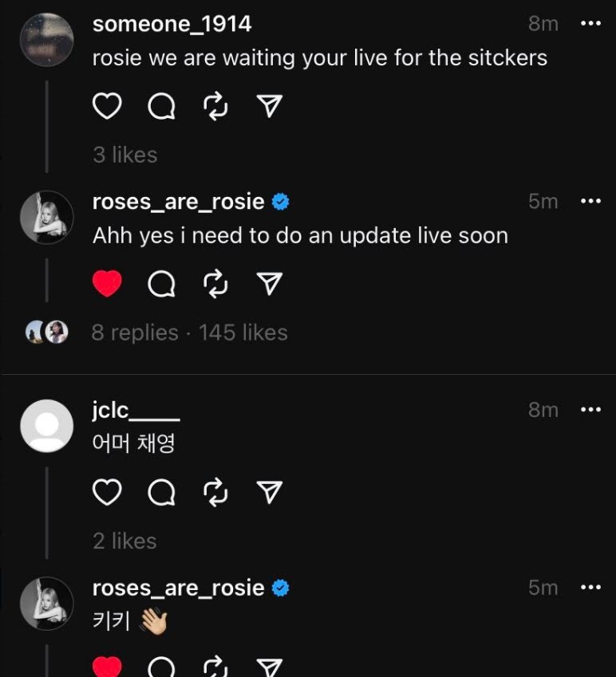Image resolution: width=616 pixels, height=677 pixels.
Task: Like jclc____'s Korean comment
Action: coord(107,494)
